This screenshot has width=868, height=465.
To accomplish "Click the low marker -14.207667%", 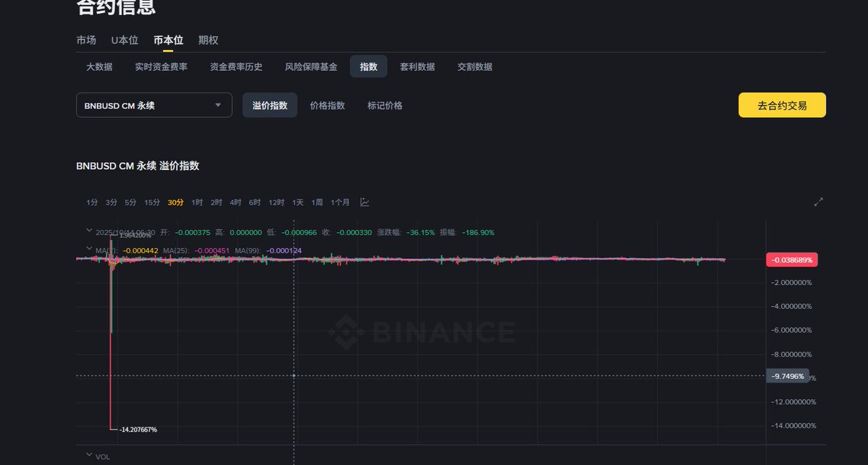I will [138, 430].
